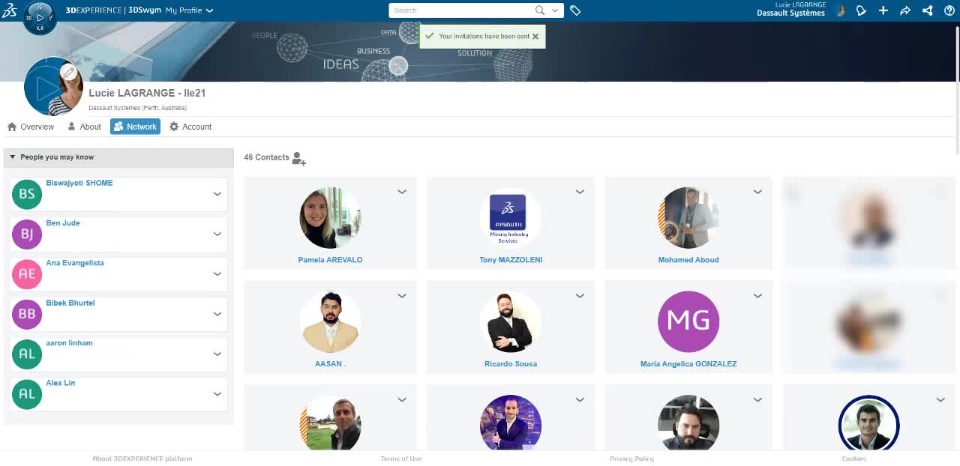Click the AASAN contact photo
The height and width of the screenshot is (466, 960).
point(330,322)
